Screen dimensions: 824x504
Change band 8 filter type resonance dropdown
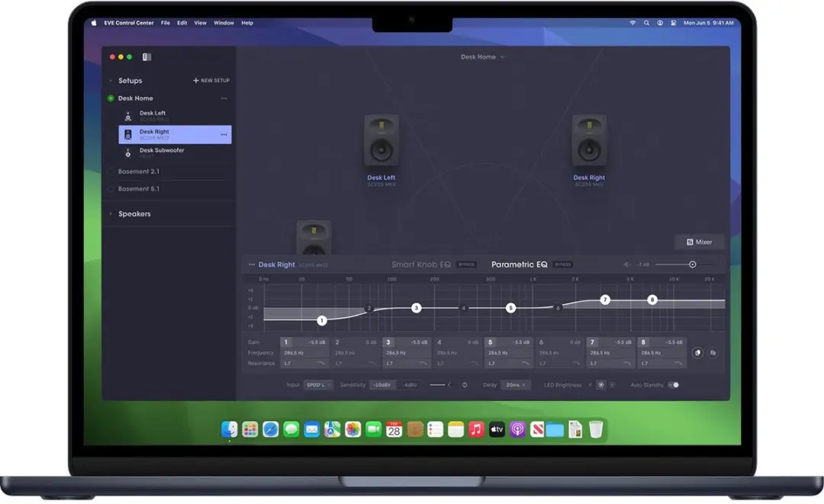[x=678, y=363]
